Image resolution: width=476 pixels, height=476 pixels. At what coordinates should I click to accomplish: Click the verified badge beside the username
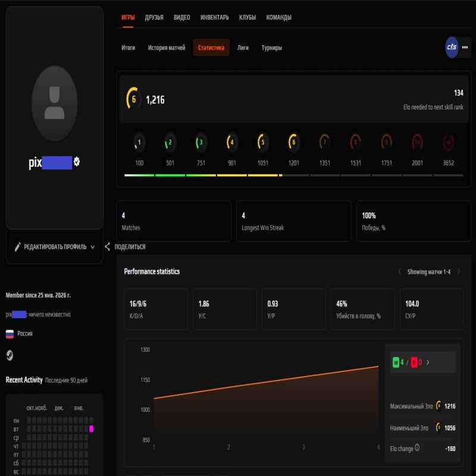(77, 161)
